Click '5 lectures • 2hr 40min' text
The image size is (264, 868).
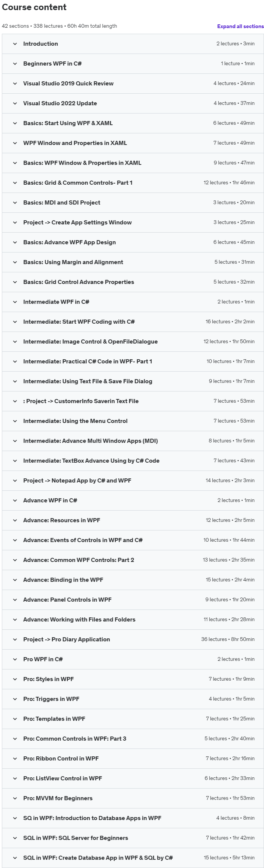point(230,739)
